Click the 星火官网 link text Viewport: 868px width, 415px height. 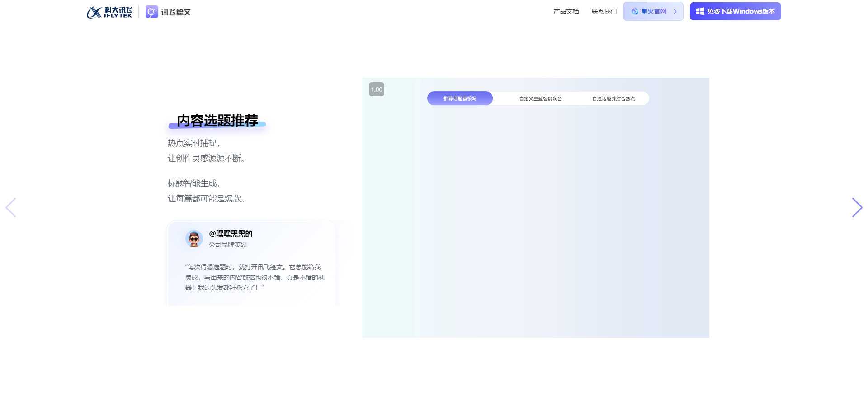(654, 11)
